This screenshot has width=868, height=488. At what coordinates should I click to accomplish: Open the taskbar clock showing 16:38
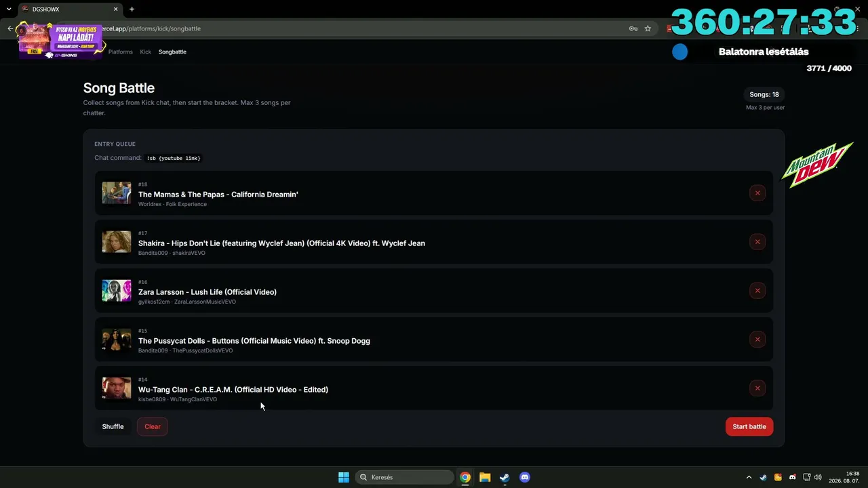[x=844, y=477]
